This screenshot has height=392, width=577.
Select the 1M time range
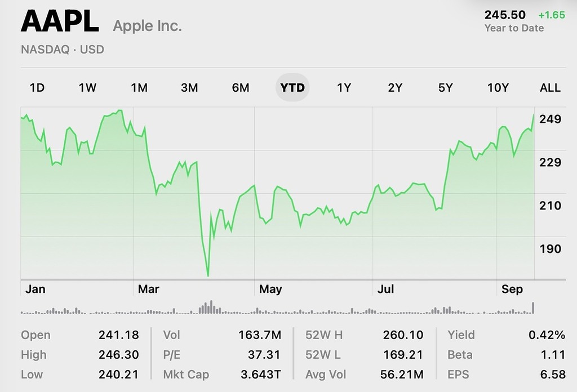[x=139, y=87]
